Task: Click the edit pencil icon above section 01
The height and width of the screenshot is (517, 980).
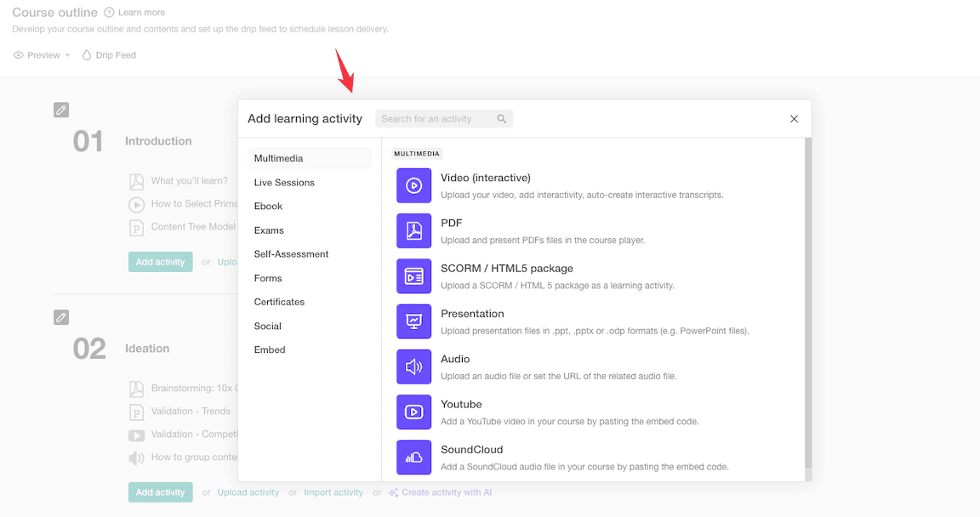Action: coord(61,110)
